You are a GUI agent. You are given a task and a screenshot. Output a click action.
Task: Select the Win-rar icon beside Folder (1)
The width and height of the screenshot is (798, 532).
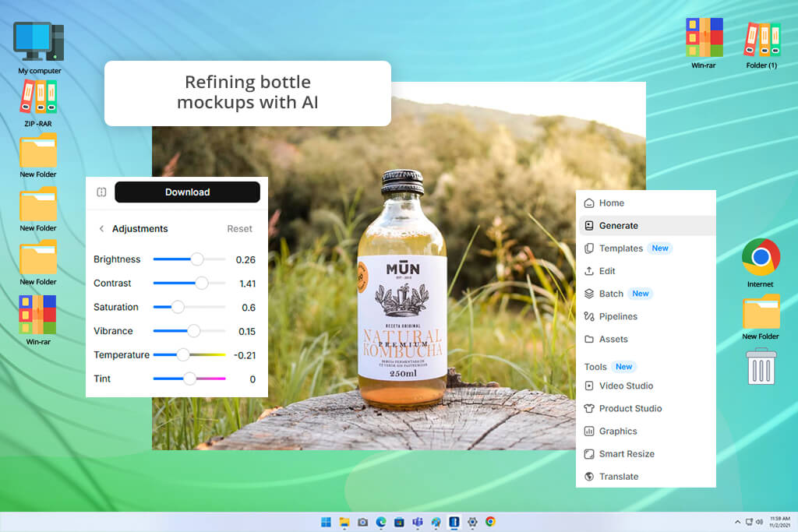[x=704, y=44]
